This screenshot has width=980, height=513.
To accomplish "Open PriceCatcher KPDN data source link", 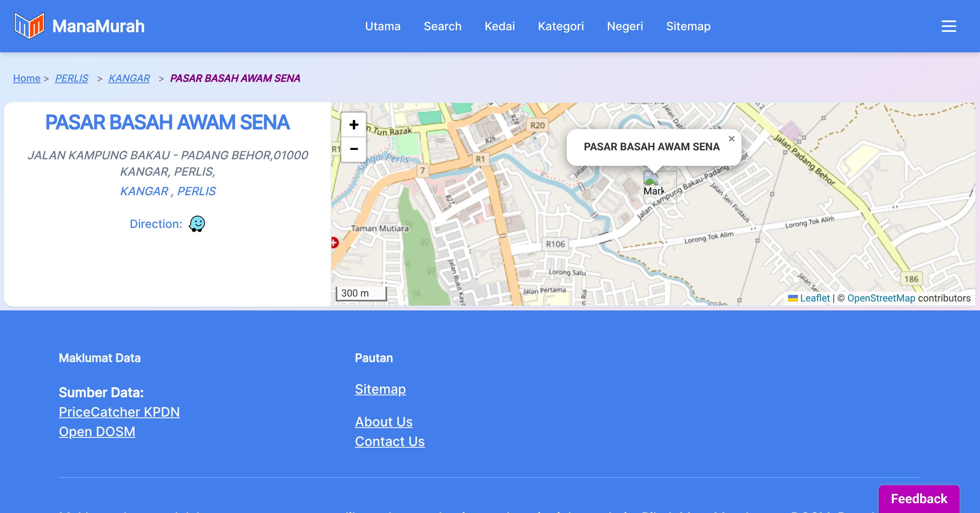I will [119, 412].
